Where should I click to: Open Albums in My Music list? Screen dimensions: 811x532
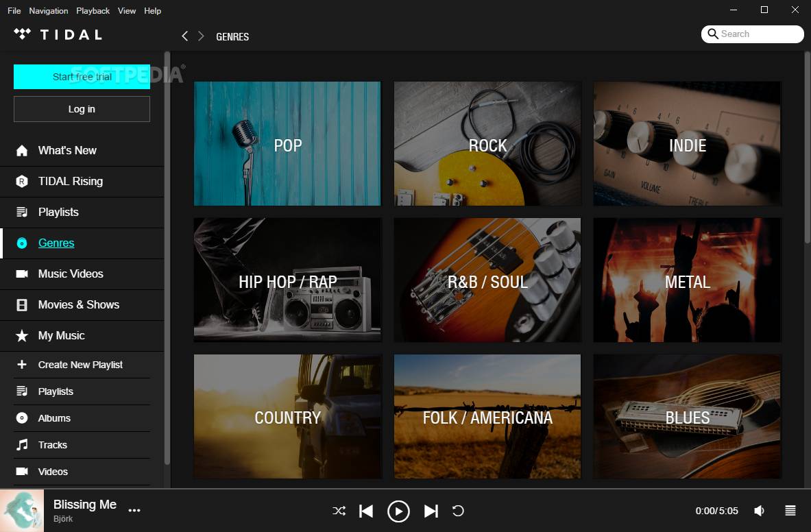pyautogui.click(x=82, y=418)
